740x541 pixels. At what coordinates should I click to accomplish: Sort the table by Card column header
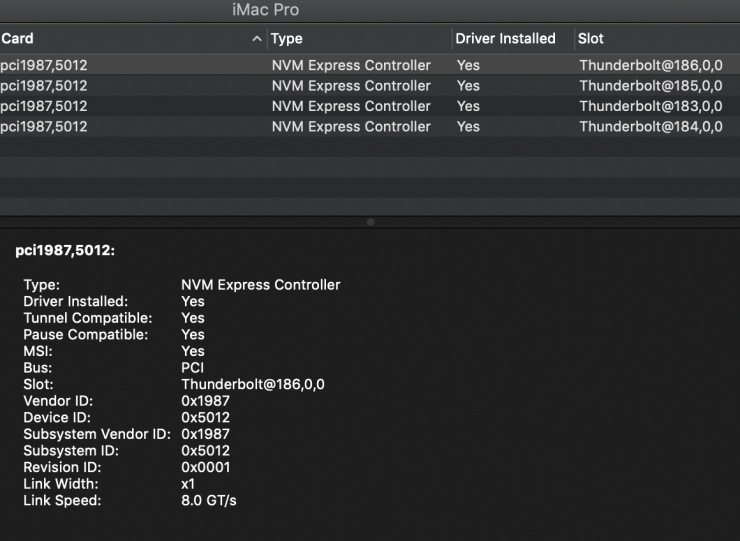coord(18,39)
